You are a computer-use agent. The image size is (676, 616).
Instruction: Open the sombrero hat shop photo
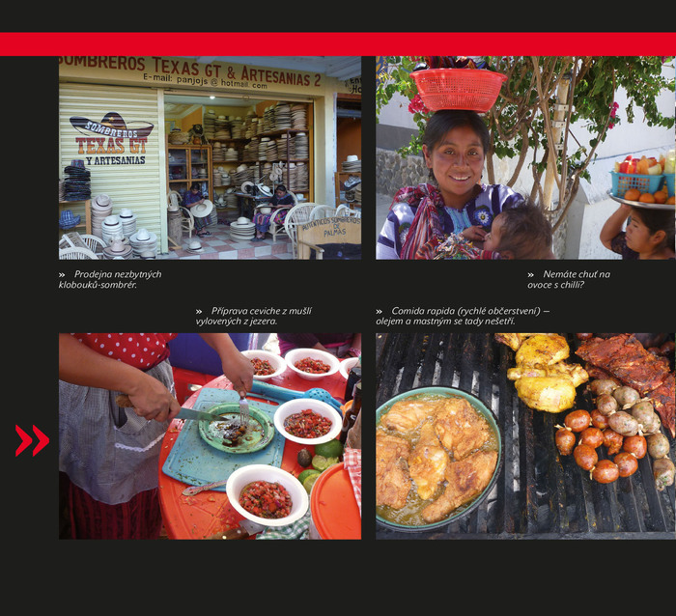tap(210, 157)
